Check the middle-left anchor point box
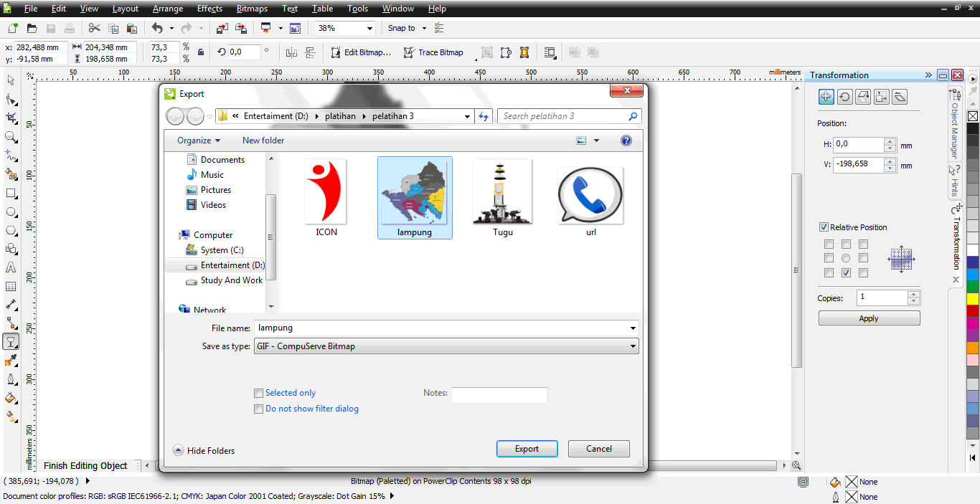This screenshot has height=504, width=980. 829,258
